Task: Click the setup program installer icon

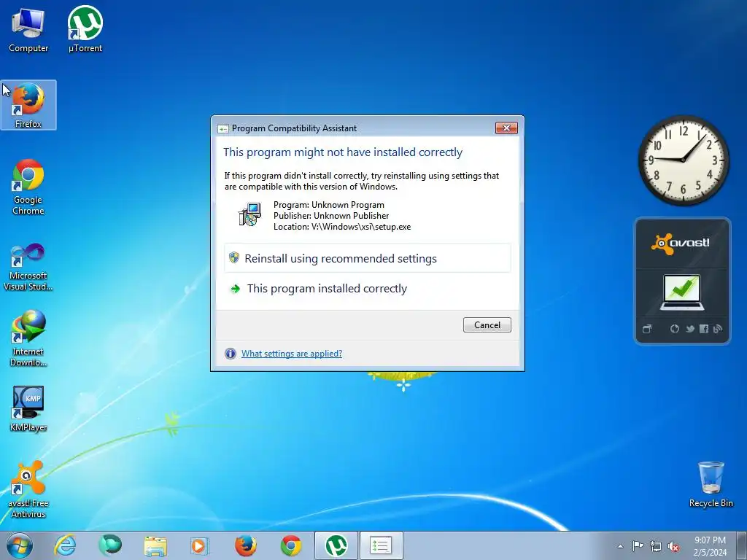Action: (249, 215)
